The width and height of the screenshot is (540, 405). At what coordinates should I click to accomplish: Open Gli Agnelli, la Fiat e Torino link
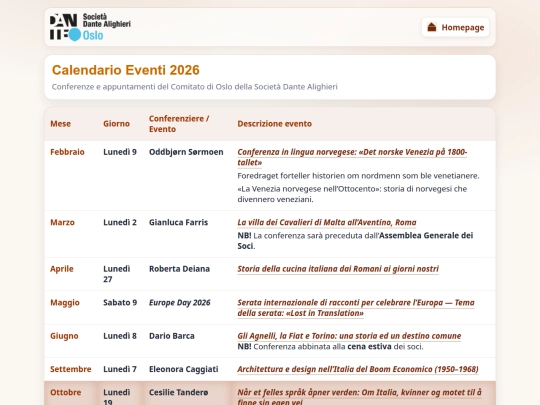click(x=349, y=336)
